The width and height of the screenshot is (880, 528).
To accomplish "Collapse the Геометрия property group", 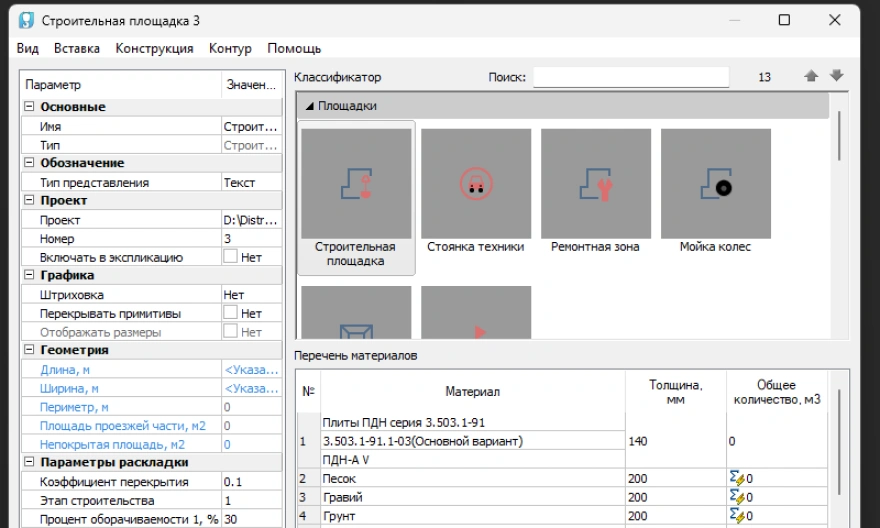I will coord(29,351).
